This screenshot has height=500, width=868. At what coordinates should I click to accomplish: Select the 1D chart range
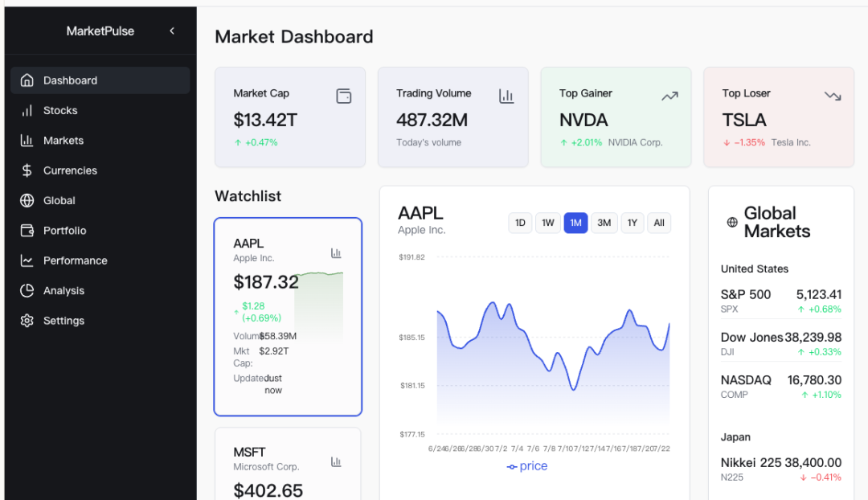[x=520, y=223]
